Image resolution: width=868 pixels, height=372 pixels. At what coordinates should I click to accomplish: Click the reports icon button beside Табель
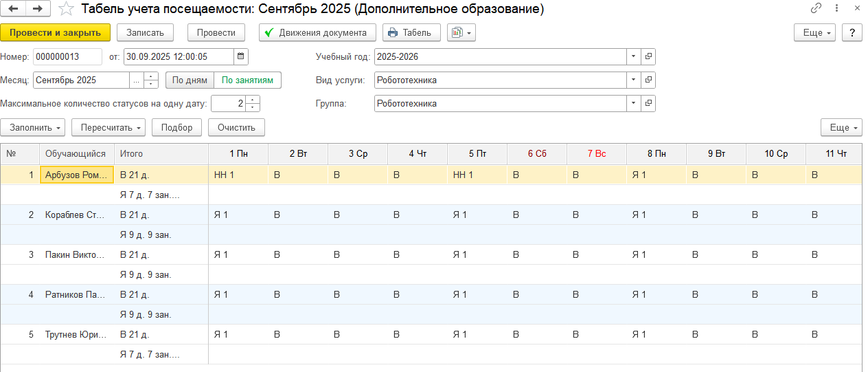[461, 32]
